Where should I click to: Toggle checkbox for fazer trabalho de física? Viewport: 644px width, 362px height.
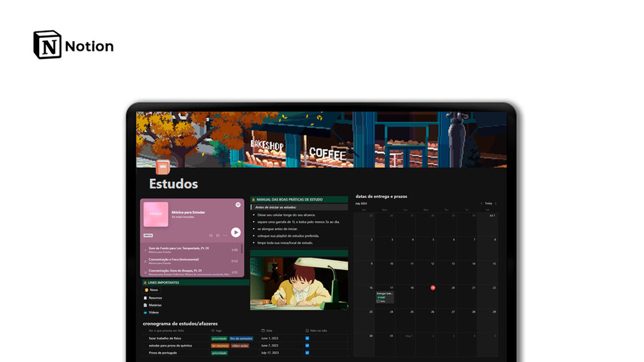307,338
